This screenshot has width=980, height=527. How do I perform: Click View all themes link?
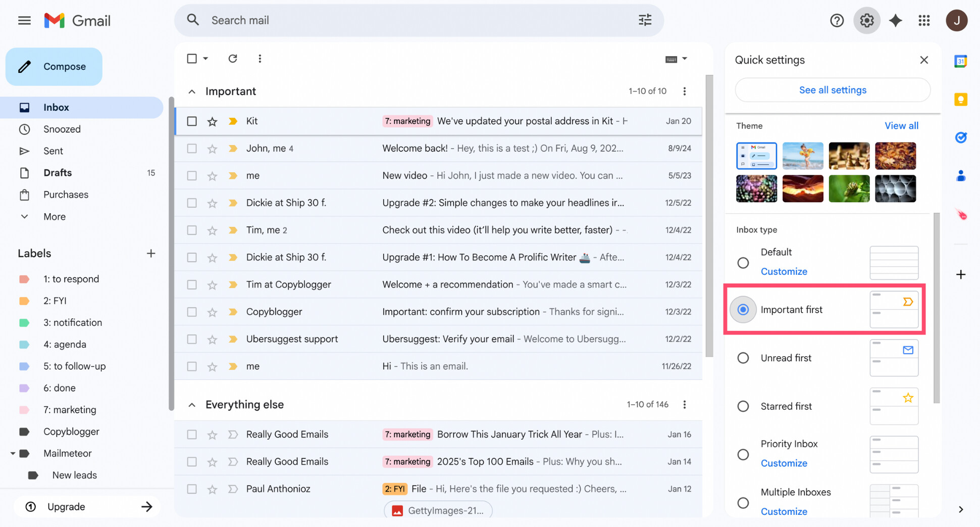pyautogui.click(x=901, y=125)
